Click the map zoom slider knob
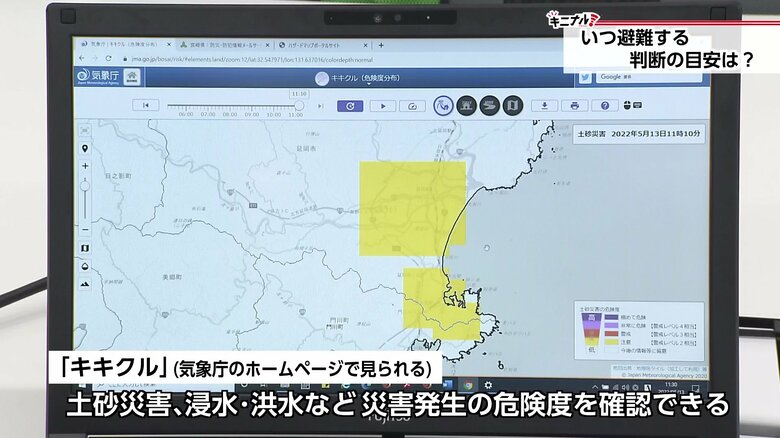This screenshot has height=438, width=780. 85,186
